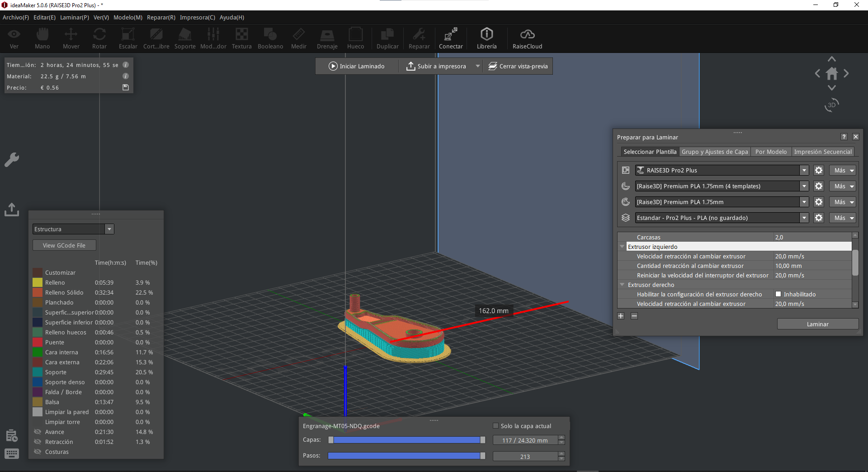Toggle Retracción visibility eye
The image size is (868, 472).
point(38,442)
